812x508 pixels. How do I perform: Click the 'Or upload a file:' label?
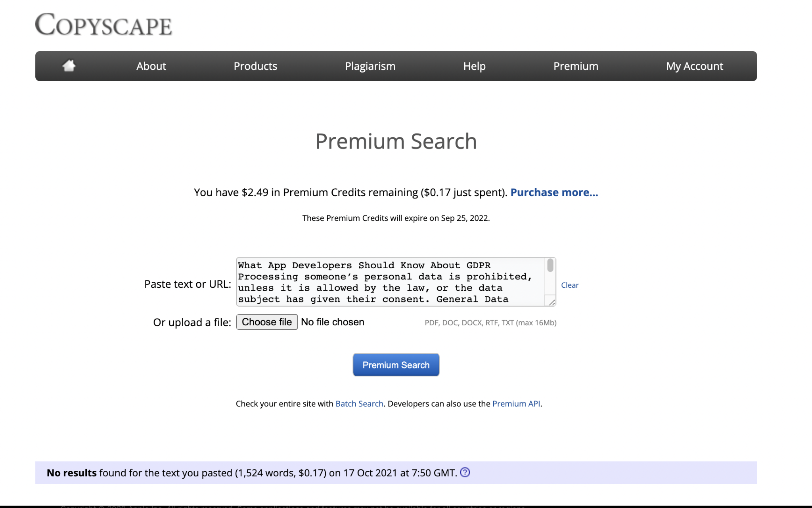click(x=192, y=323)
